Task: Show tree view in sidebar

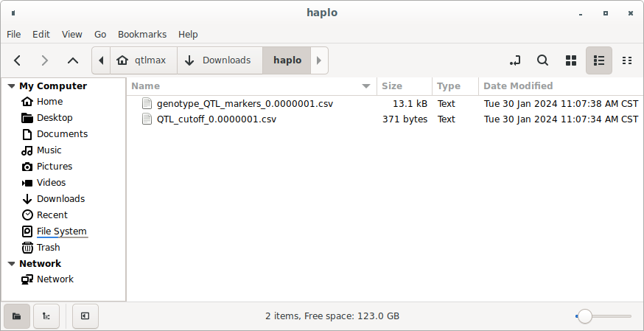Action: pos(46,316)
